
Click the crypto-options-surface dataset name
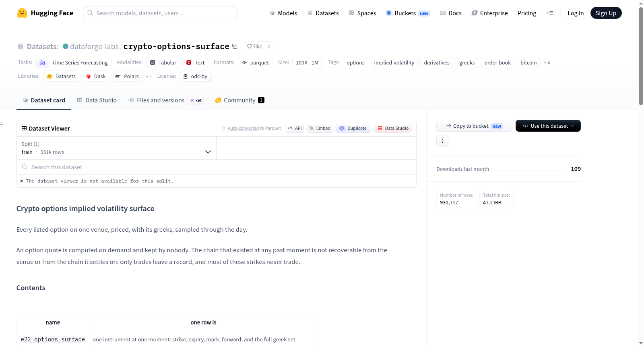pyautogui.click(x=176, y=46)
